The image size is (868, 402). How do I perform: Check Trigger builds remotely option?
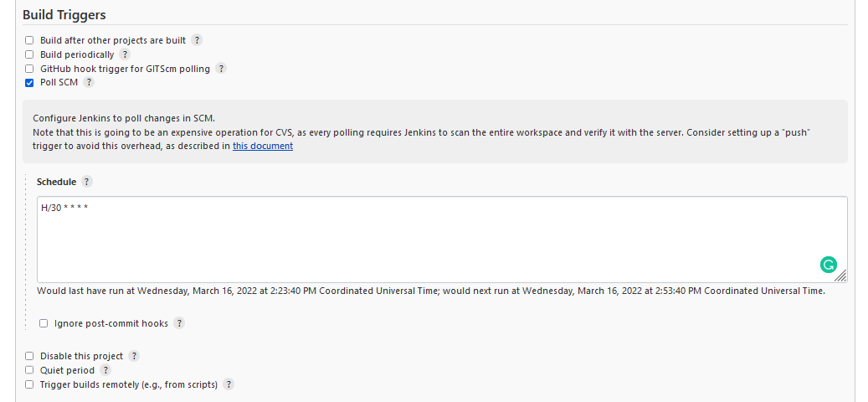pos(29,384)
